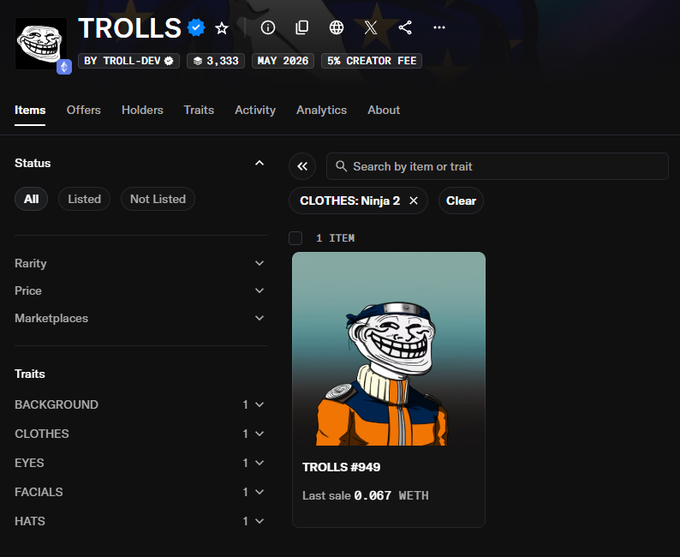The height and width of the screenshot is (557, 680).
Task: Click the Last sale 0.067 WETH text
Action: (x=366, y=495)
